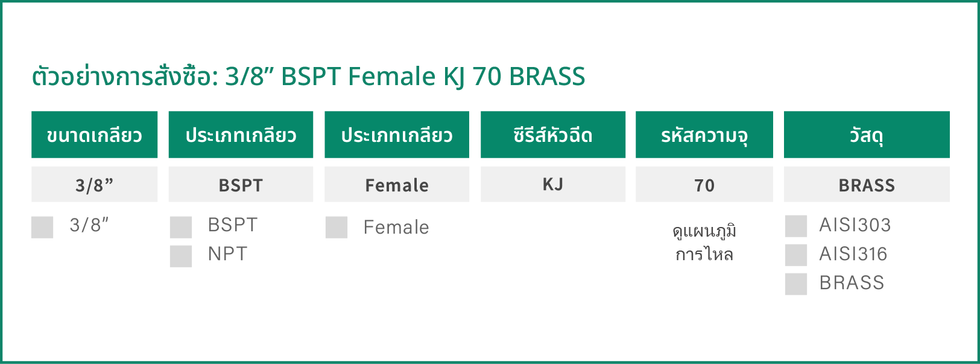980x364 pixels.
Task: Select the BSPT value cell
Action: click(x=241, y=184)
